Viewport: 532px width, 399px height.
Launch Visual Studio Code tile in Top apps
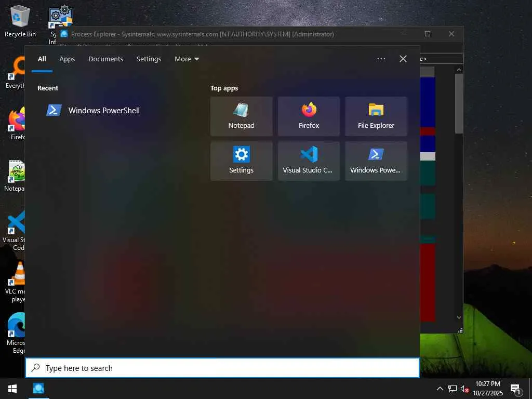click(x=309, y=161)
